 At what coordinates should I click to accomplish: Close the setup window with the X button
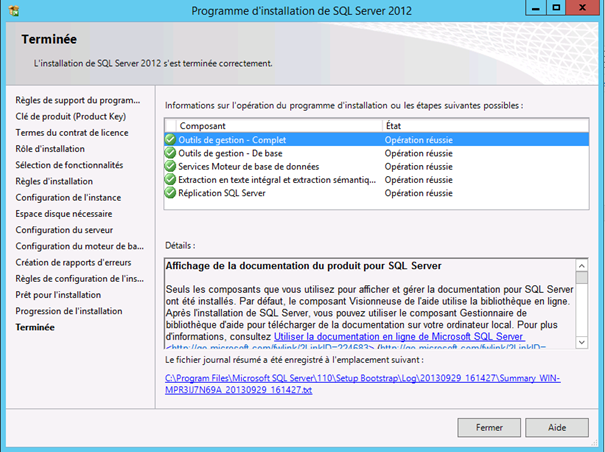582,8
